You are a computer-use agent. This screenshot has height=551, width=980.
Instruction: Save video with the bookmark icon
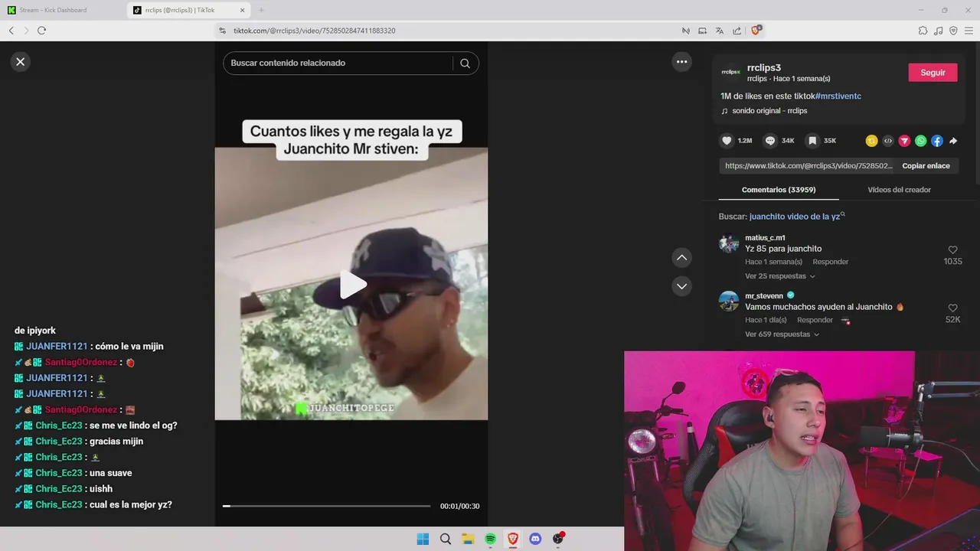tap(812, 141)
